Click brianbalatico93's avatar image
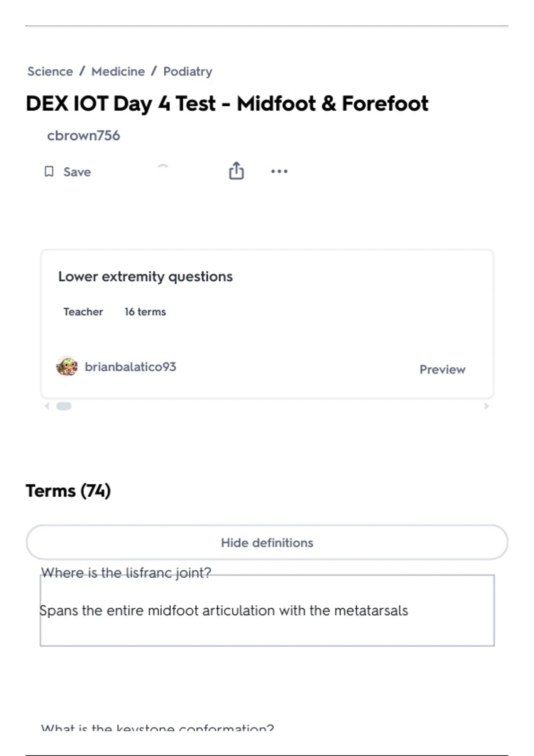 (67, 366)
